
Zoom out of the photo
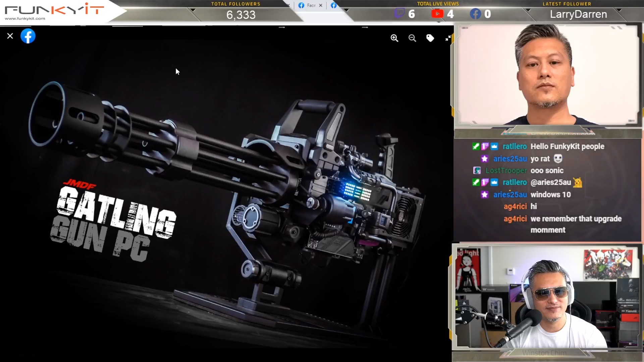pos(412,38)
